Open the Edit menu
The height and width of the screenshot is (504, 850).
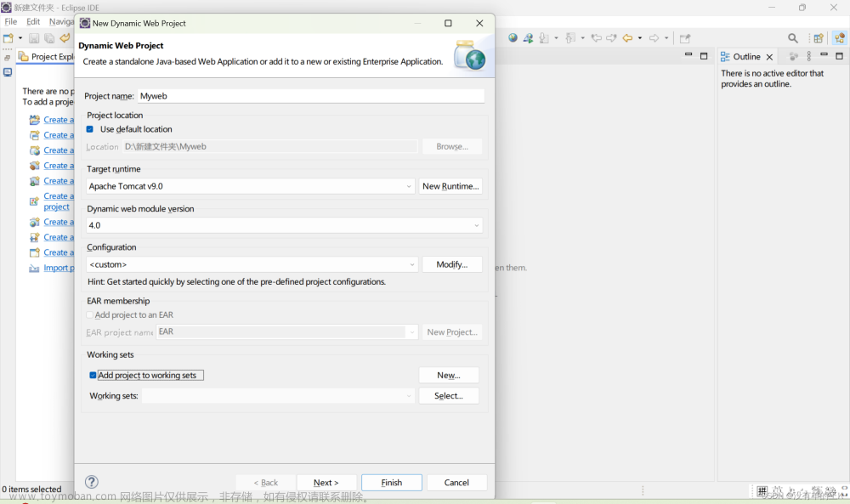33,22
